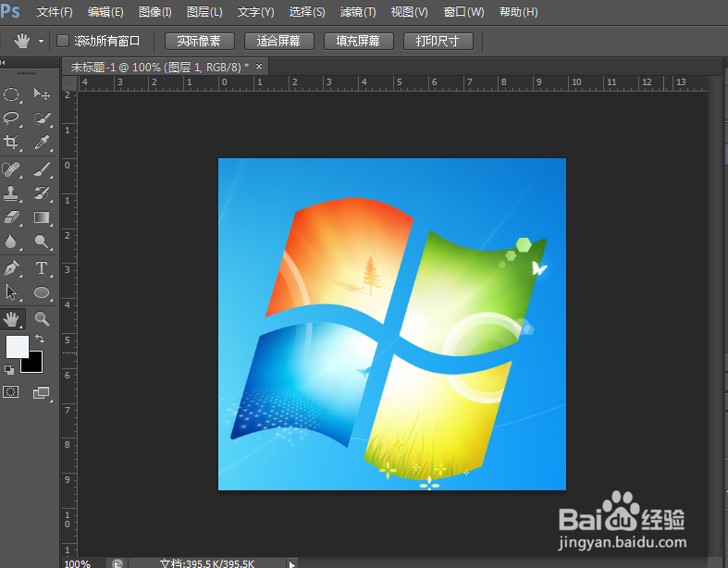The height and width of the screenshot is (568, 728).
Task: Reset to default foreground and background colors
Action: tap(9, 370)
